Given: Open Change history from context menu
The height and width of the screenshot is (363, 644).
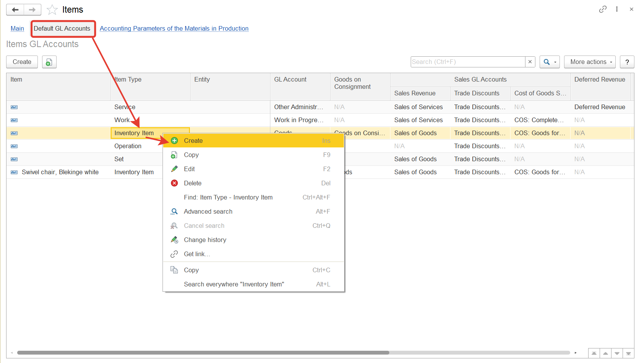Looking at the screenshot, I should click(x=254, y=240).
